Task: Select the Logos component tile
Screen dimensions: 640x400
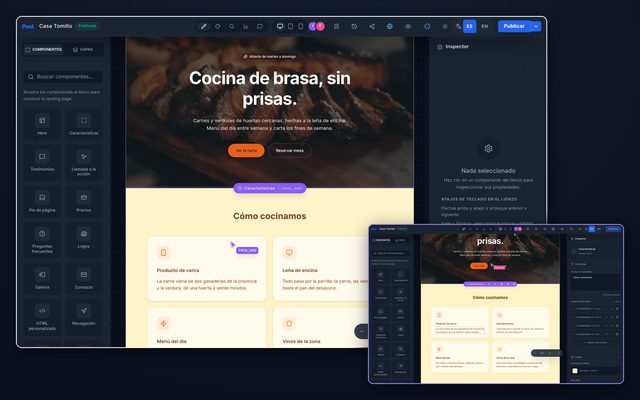Action: pos(84,238)
